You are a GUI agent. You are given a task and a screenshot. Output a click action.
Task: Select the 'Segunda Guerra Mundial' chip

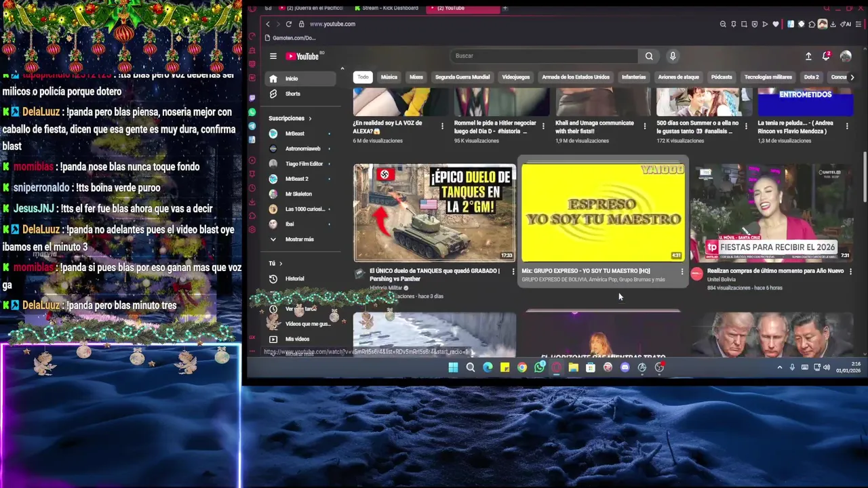tap(462, 77)
